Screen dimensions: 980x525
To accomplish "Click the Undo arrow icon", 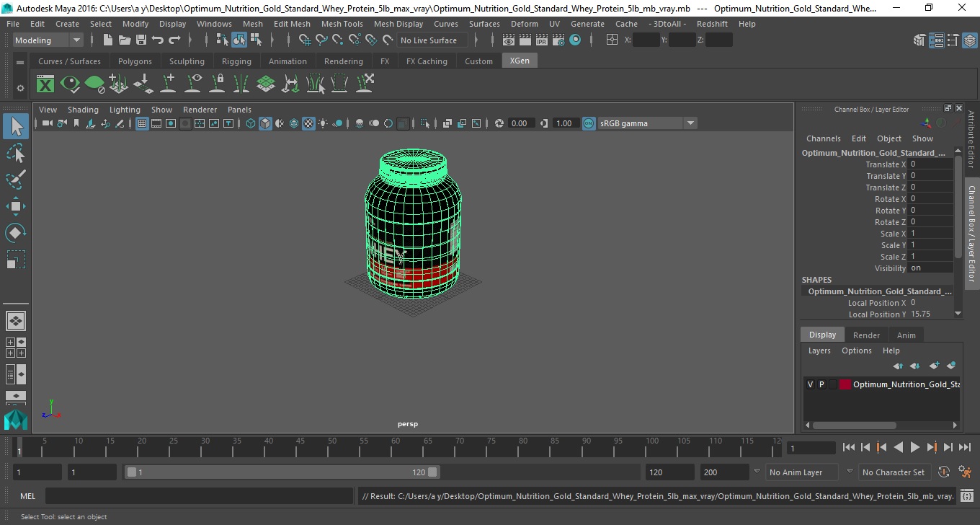I will pos(158,40).
